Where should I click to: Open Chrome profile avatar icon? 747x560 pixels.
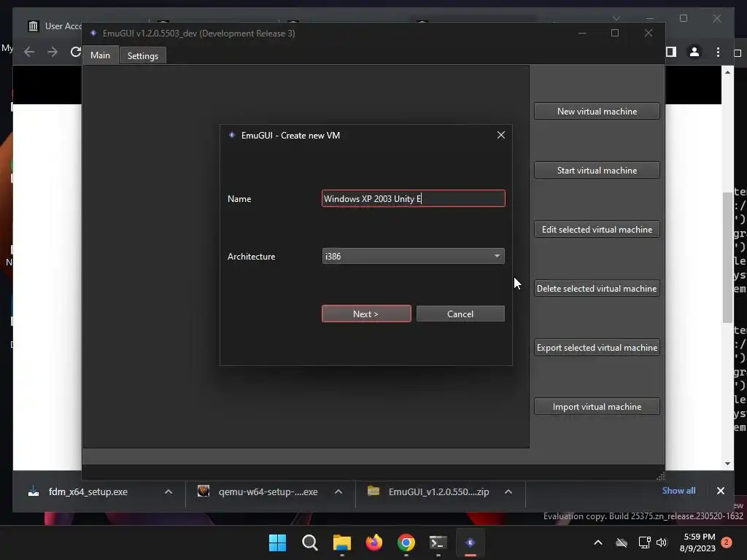(694, 52)
